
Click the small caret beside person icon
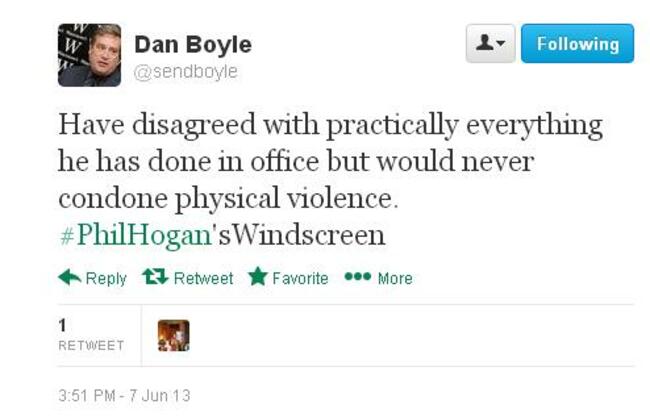tap(501, 43)
